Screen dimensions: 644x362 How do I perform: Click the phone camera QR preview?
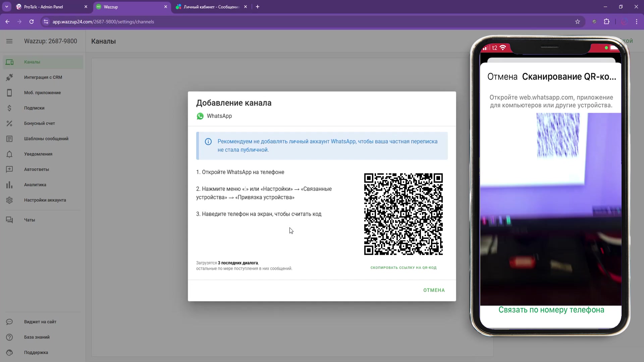[550, 209]
